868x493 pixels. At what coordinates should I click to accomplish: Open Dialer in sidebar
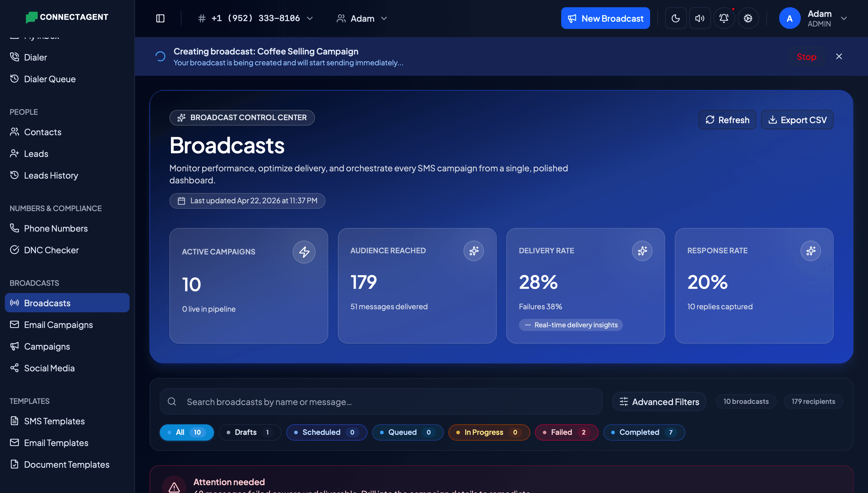(x=67, y=57)
